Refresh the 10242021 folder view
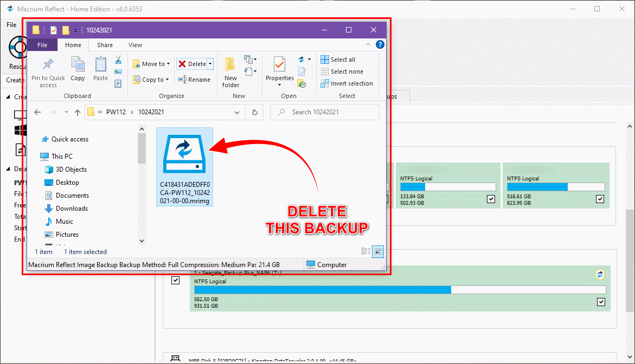This screenshot has width=635, height=364. (255, 113)
